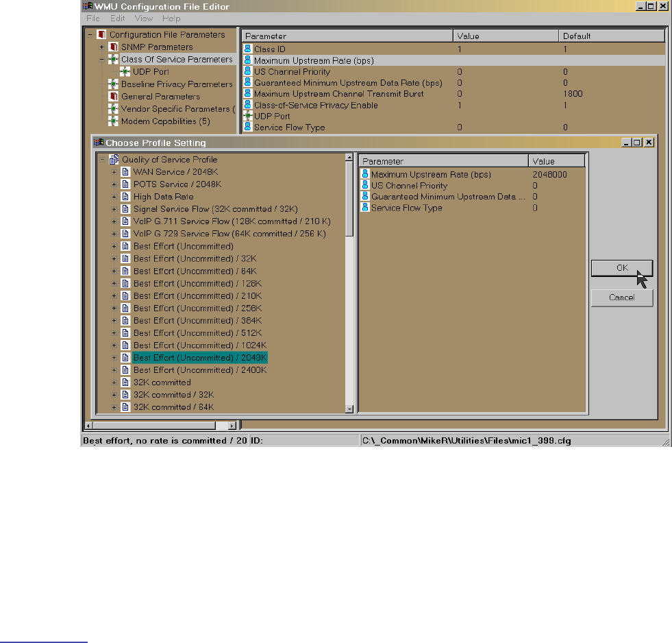Click the General Parameters book icon

pyautogui.click(x=114, y=97)
